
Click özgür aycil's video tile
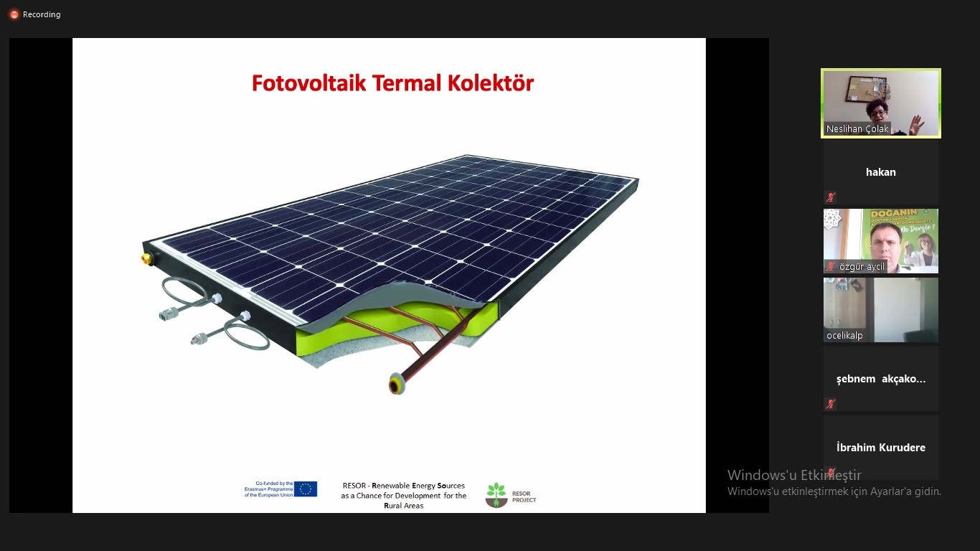[880, 241]
